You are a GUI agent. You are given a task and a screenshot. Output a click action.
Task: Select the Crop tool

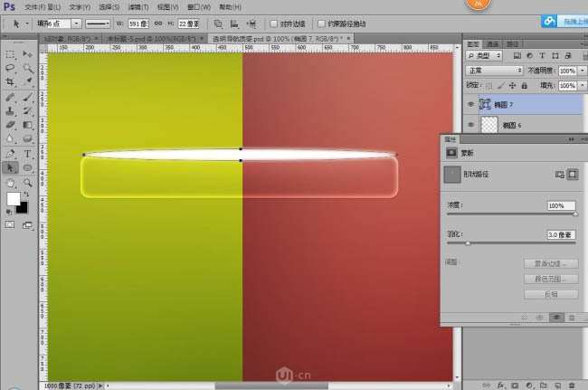10,81
